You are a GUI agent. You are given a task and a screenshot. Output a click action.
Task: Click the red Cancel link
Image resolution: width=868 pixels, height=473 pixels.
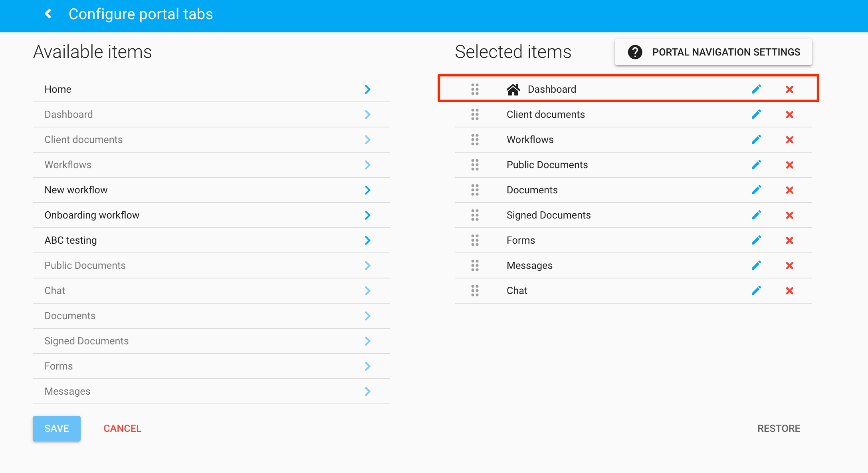122,428
